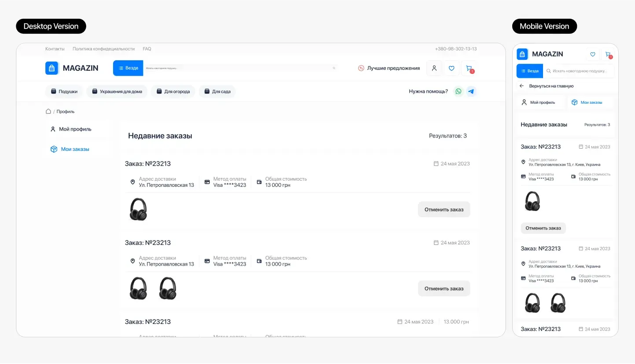The image size is (635, 364).
Task: Click the phone number +380-98-302-13-13
Action: pos(456,49)
